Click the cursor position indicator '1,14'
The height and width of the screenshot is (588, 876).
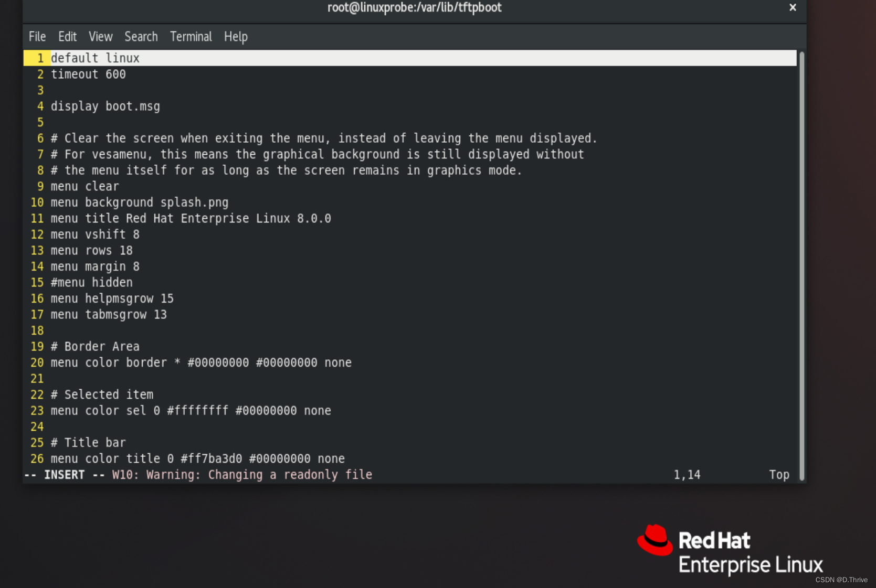click(687, 474)
